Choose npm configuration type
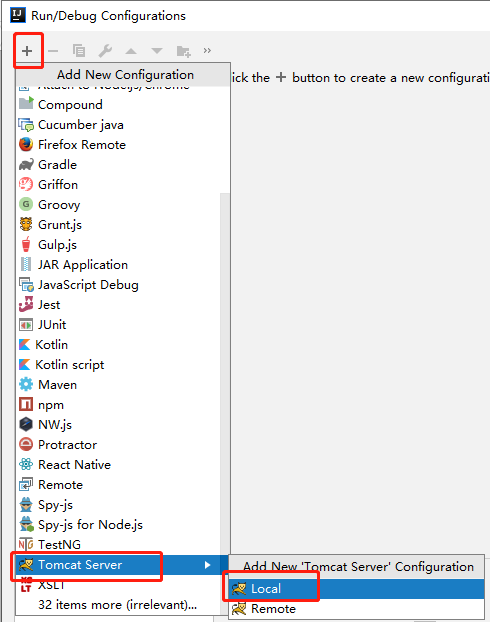 118,405
